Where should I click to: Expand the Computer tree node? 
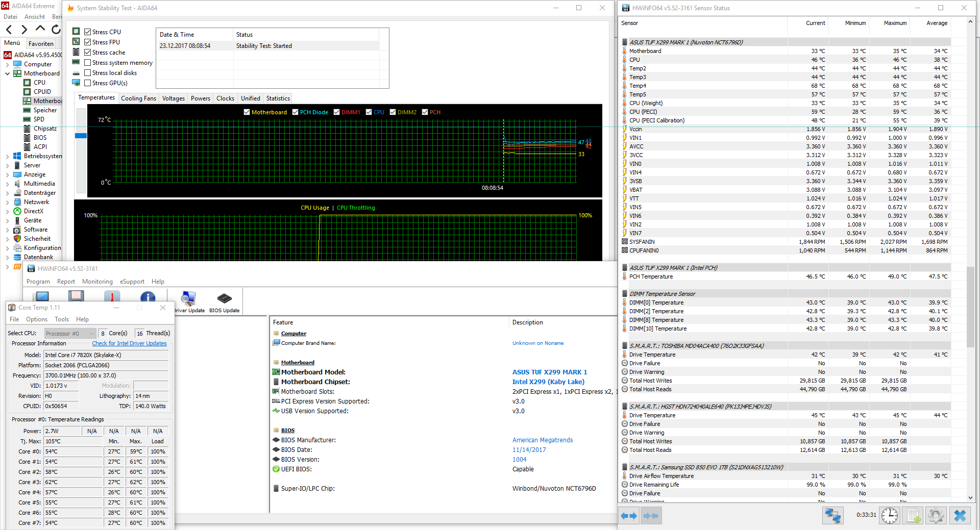[8, 64]
